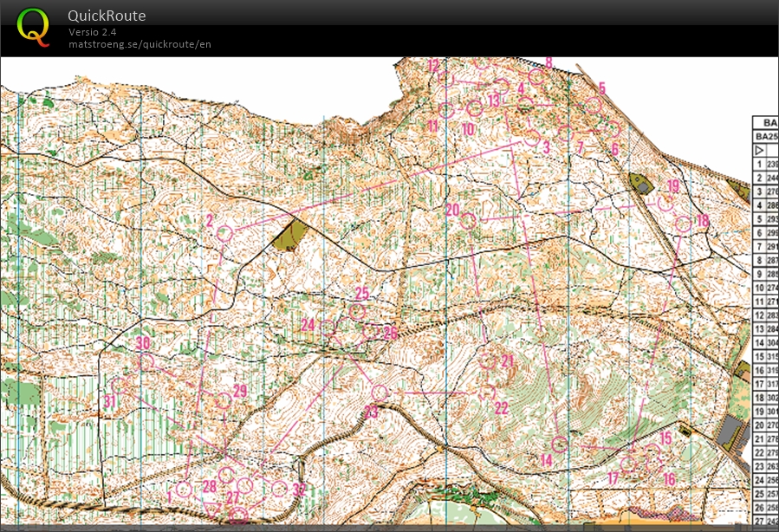The image size is (779, 532).
Task: Click control circle 25 on the map
Action: (357, 312)
